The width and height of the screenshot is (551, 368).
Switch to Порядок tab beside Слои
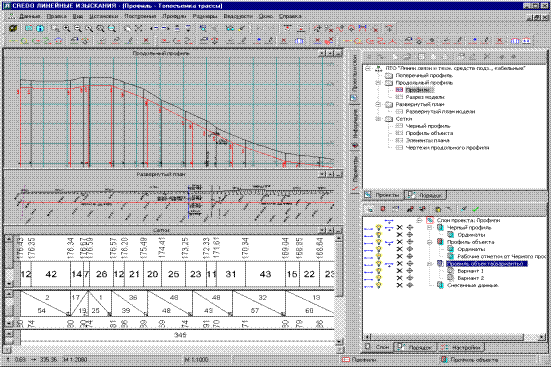coord(415,347)
